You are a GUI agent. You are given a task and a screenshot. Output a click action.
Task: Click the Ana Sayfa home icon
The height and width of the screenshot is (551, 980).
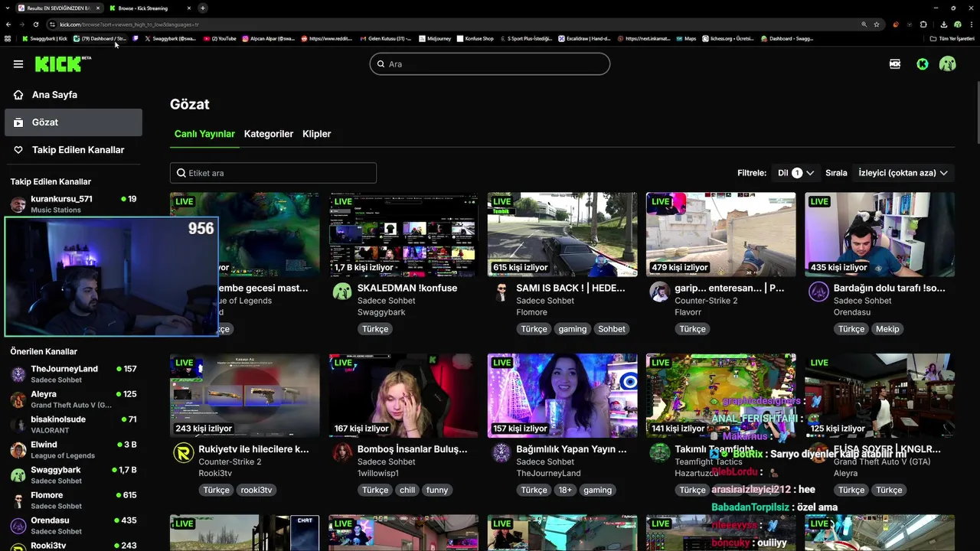pos(18,95)
